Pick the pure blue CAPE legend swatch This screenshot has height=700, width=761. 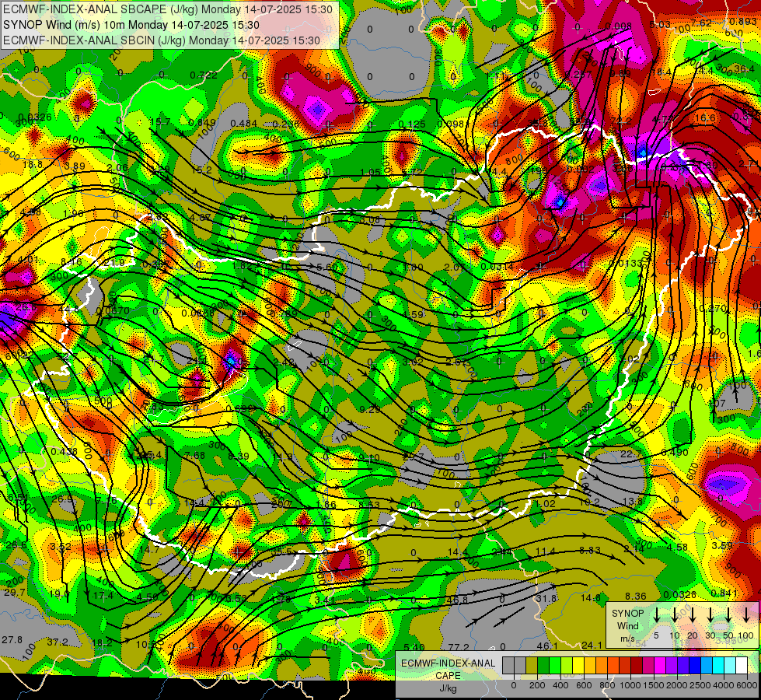pyautogui.click(x=694, y=665)
